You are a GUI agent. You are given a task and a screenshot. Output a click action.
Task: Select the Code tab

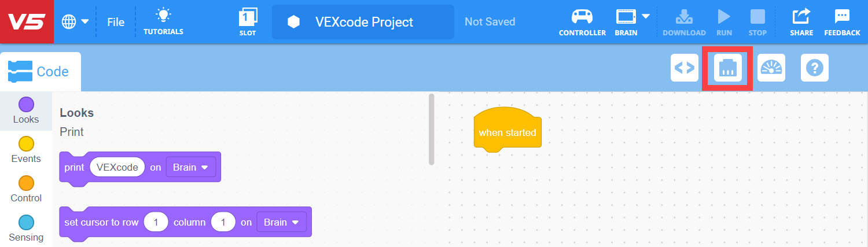[41, 72]
